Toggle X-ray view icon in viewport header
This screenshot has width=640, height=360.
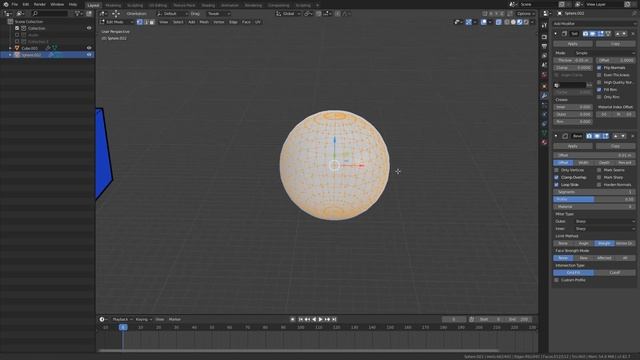[x=498, y=22]
